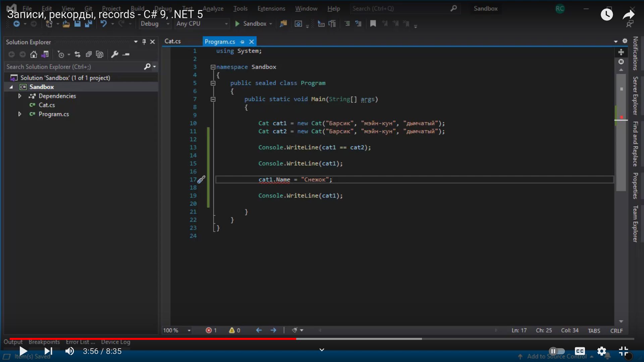Toggle closed captions with the CC button
Screen dimensions: 644x362
tap(580, 351)
